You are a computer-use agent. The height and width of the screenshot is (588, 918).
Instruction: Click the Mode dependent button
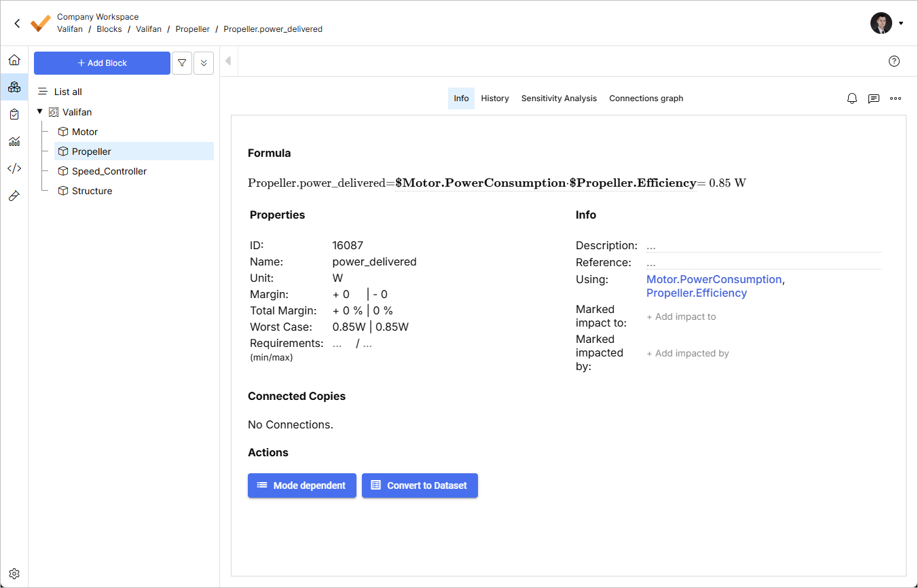tap(302, 485)
